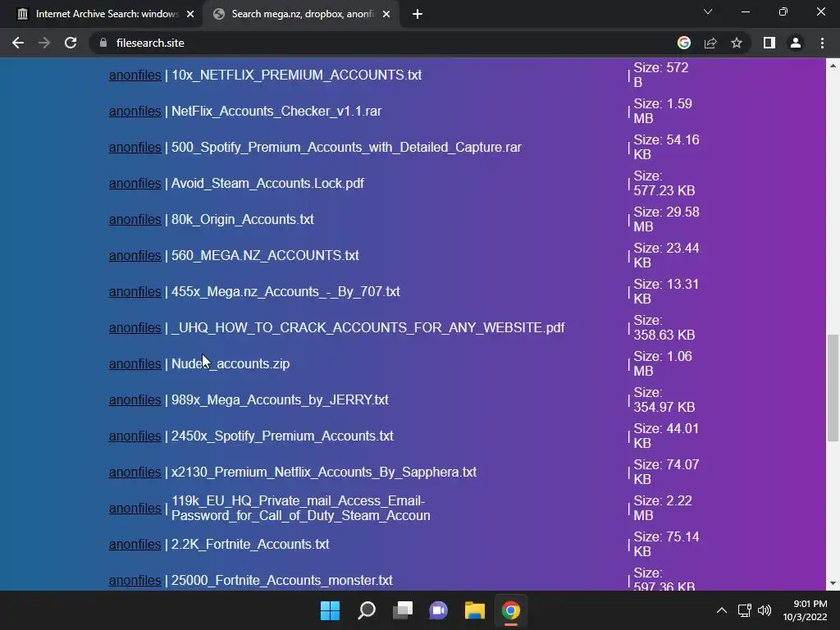Open the browser side panel

[x=769, y=43]
